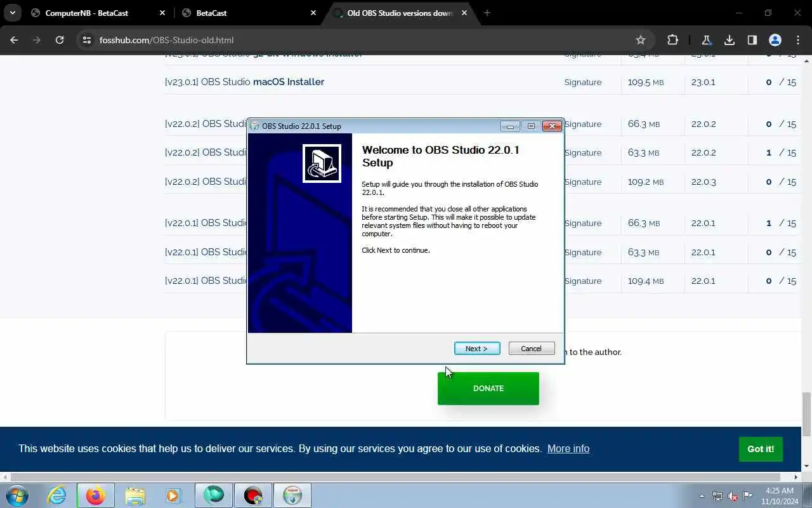Screen dimensions: 812x508
Task: Open the muted volume tray icon
Action: pos(733,496)
